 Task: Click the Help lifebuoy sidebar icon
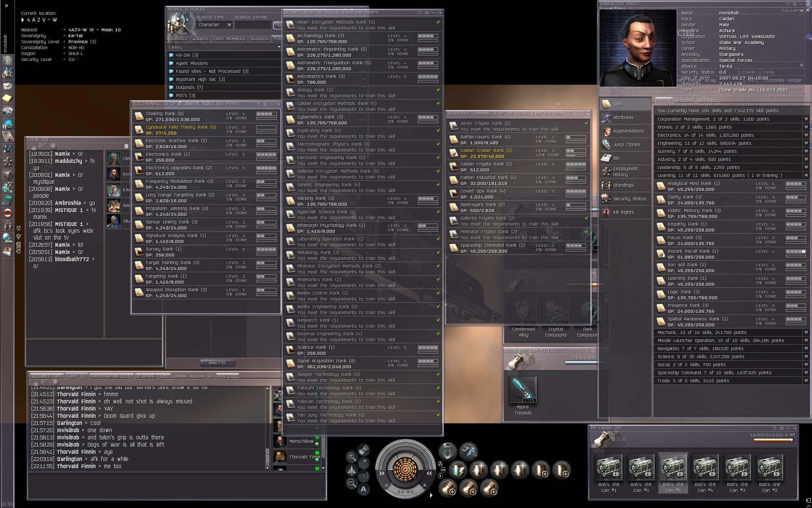point(7,213)
